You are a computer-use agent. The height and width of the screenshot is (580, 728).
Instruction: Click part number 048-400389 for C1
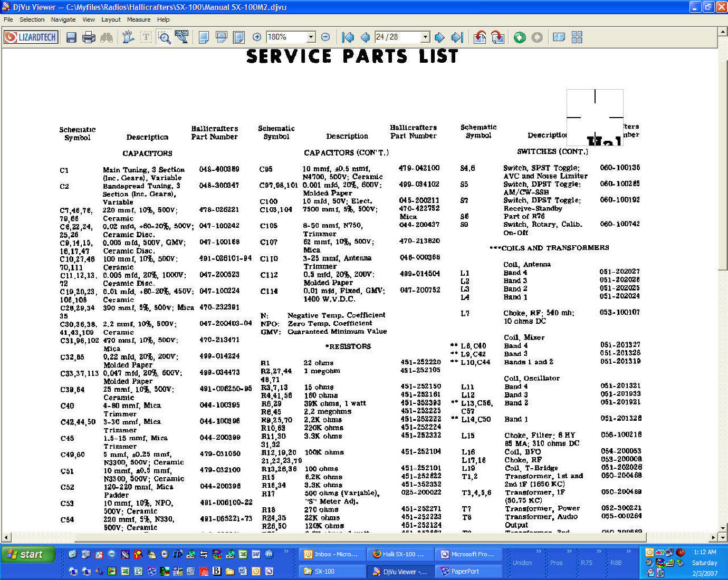click(x=219, y=169)
